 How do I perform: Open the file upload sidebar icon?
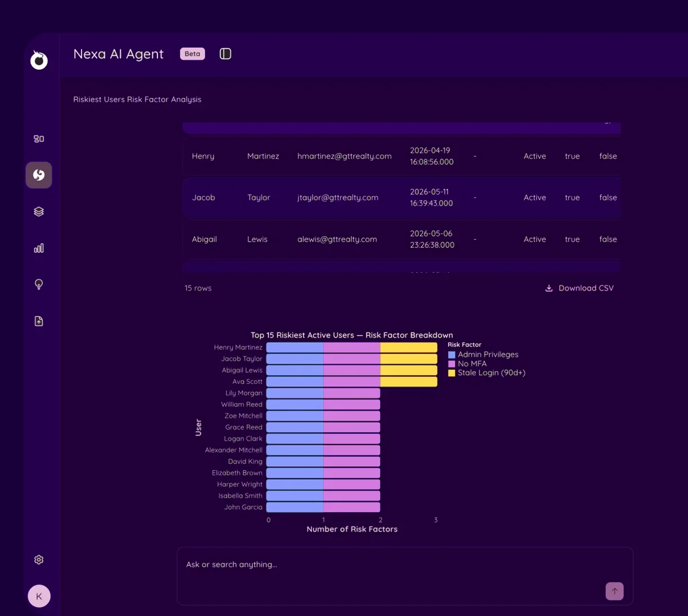coord(39,321)
